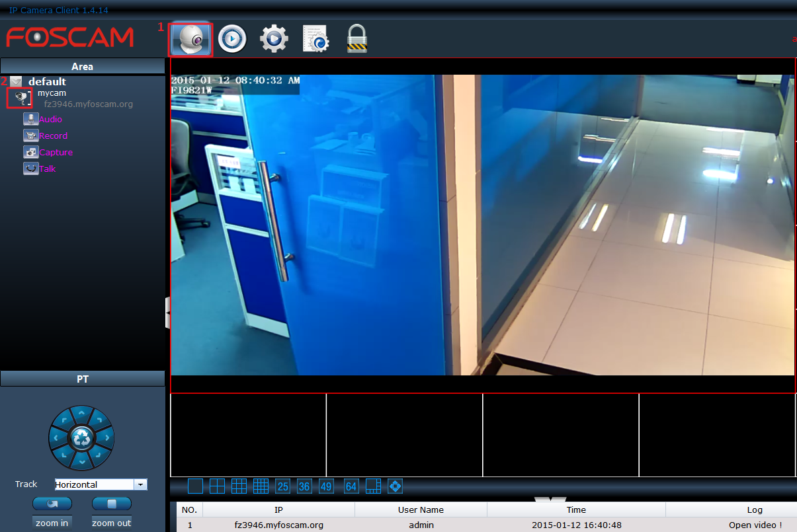Viewport: 797px width, 532px height.
Task: Switch to the 4-split grid layout
Action: tap(217, 486)
